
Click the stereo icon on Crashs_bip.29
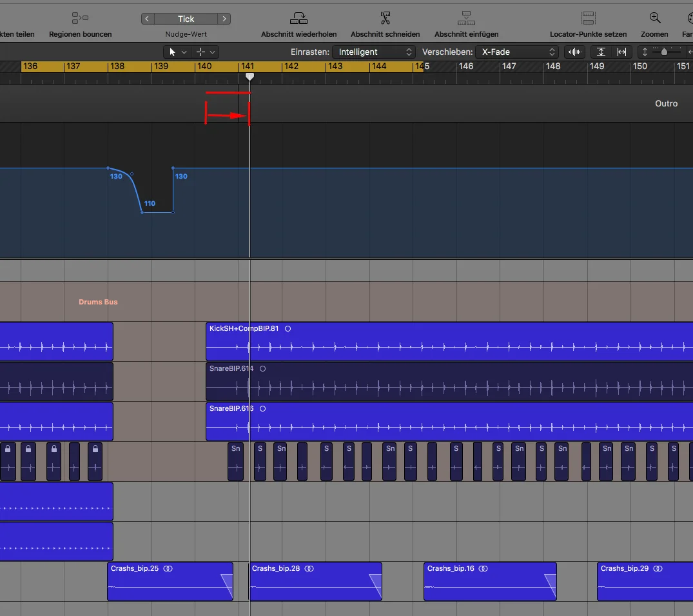[658, 569]
